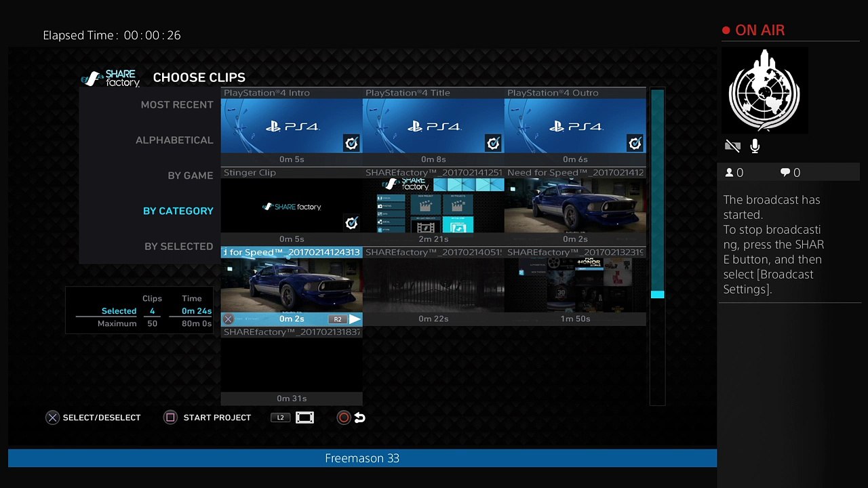Select the PlayStation 4 Outro clip thumbnail
This screenshot has width=868, height=488.
pyautogui.click(x=575, y=126)
